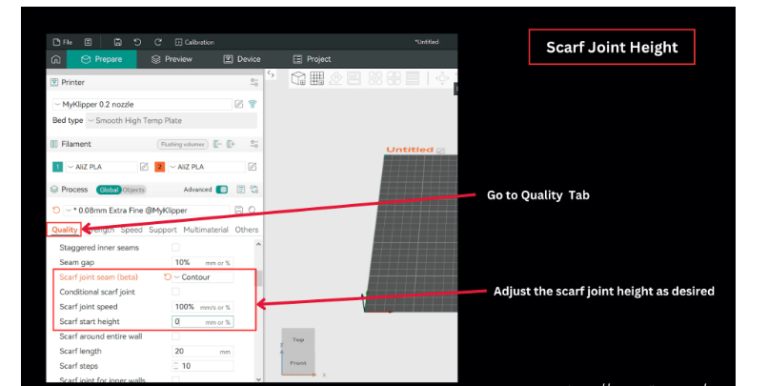Image resolution: width=768 pixels, height=386 pixels.
Task: Click the compare presets icon in Process
Action: point(240,190)
